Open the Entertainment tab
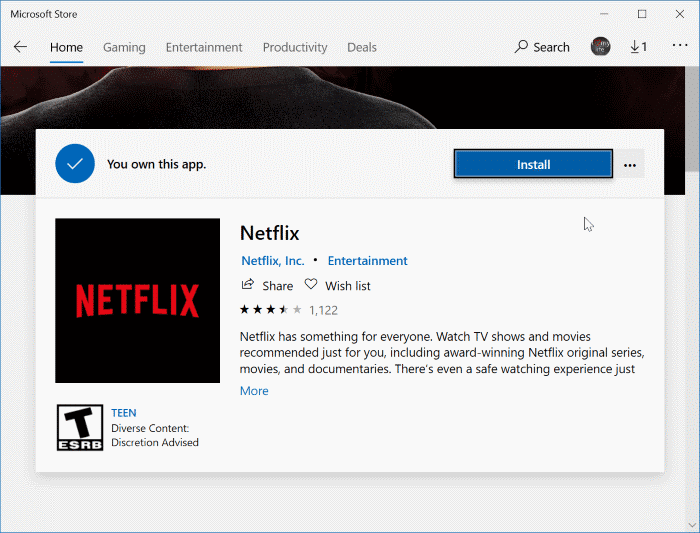Image resolution: width=700 pixels, height=533 pixels. [204, 47]
